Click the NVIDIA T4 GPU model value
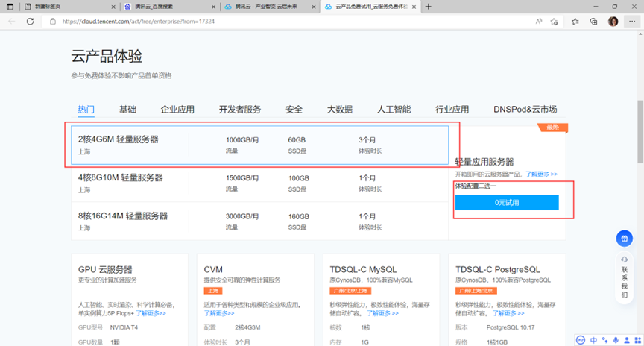This screenshot has width=644, height=346. pyautogui.click(x=124, y=327)
